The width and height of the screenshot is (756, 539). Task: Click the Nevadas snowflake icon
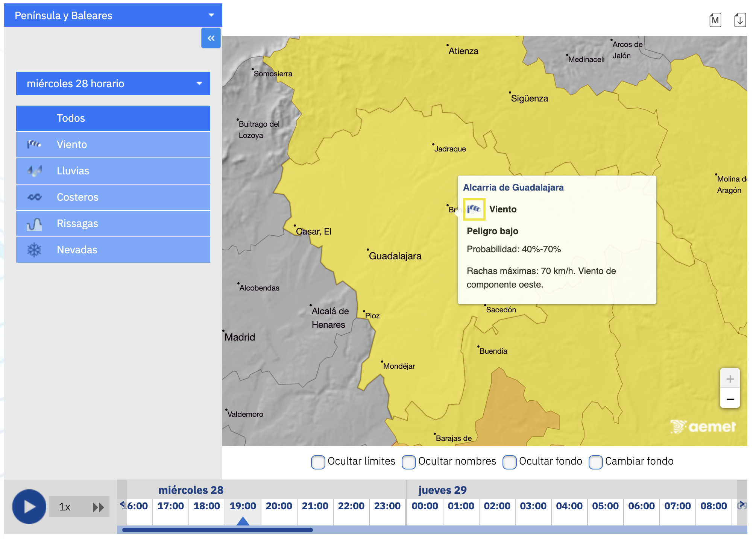34,250
